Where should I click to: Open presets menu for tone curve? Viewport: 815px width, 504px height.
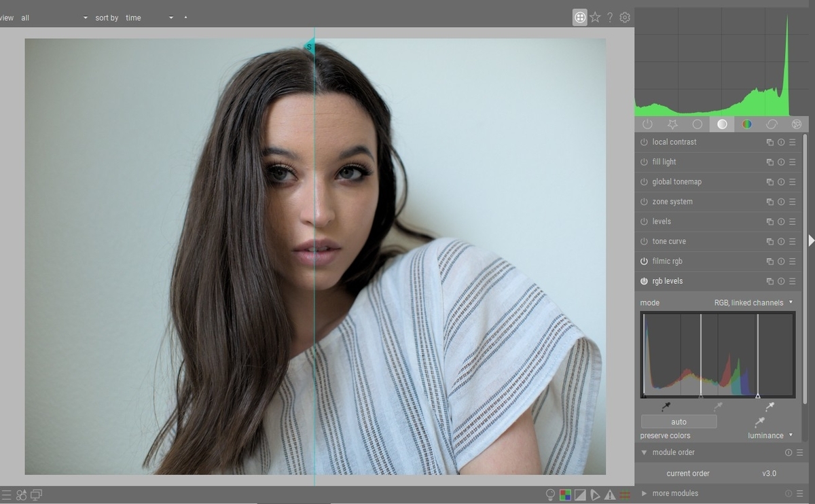point(793,241)
